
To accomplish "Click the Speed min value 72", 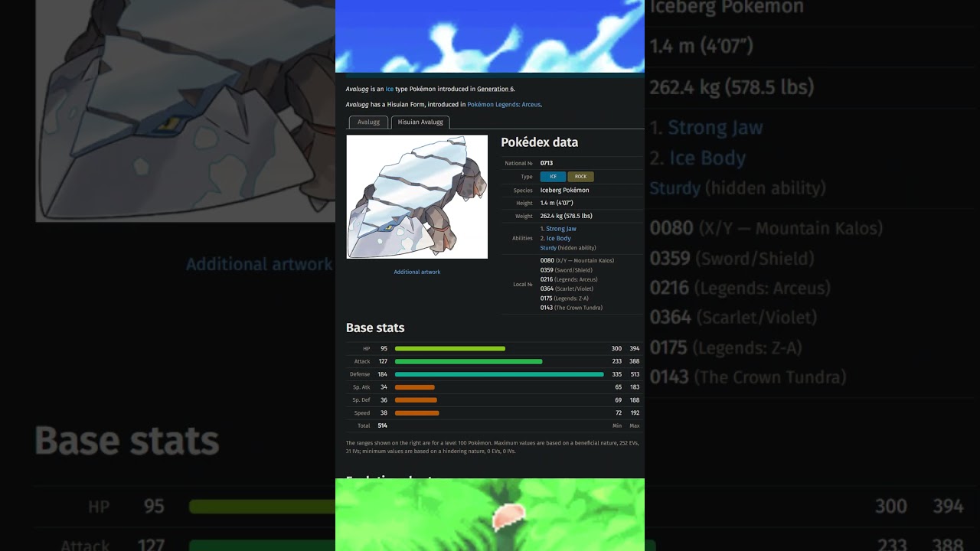I will click(619, 413).
